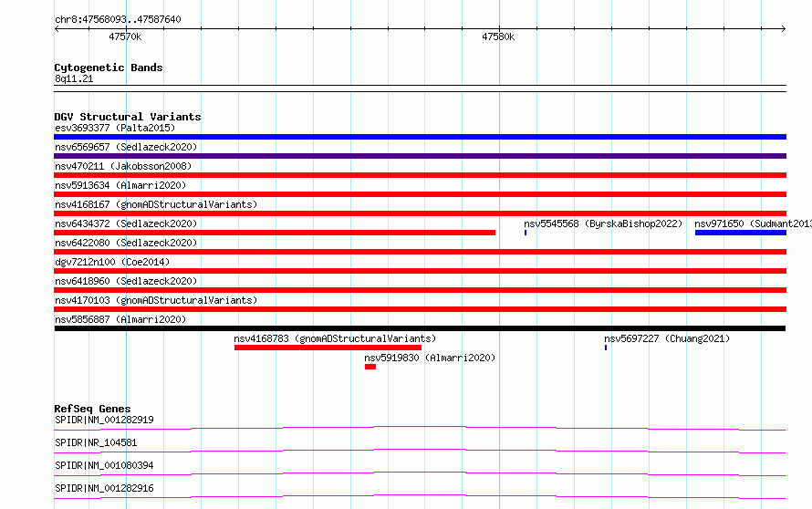The width and height of the screenshot is (812, 509).
Task: Click the red nsv6434372 variant bar
Action: [275, 233]
